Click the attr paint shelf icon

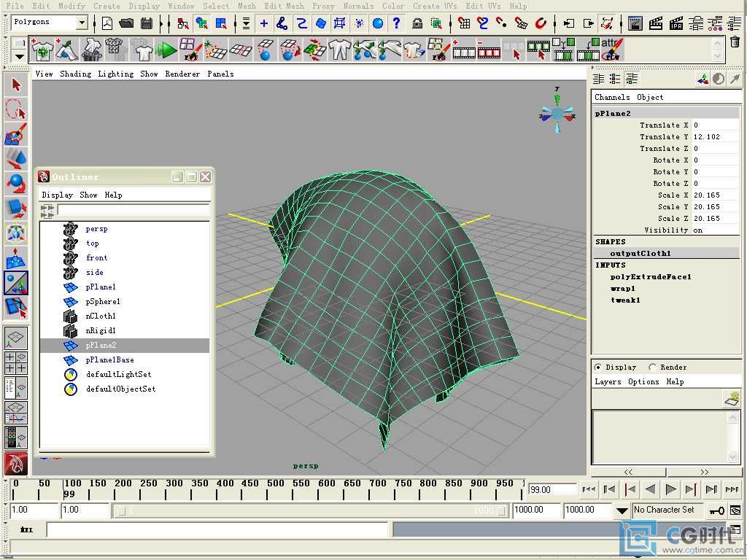(x=611, y=50)
